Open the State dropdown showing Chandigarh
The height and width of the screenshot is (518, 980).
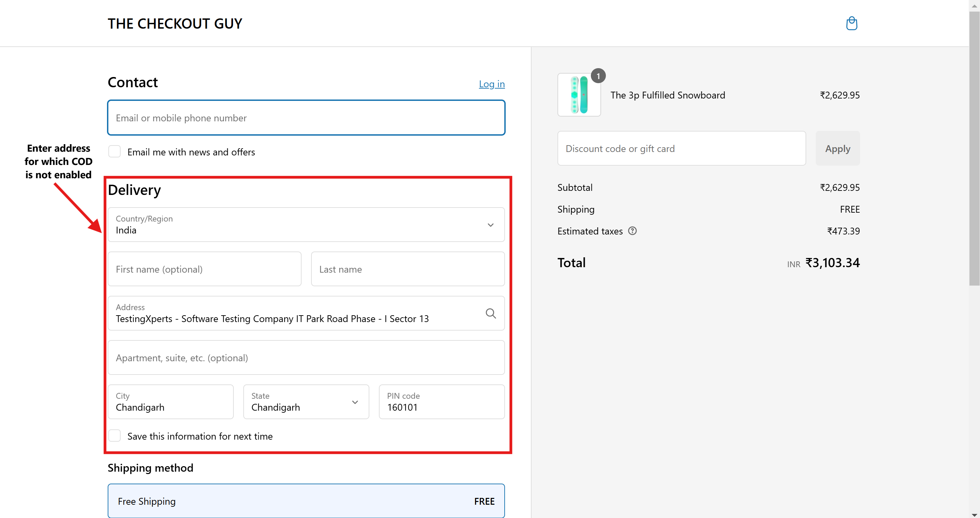[306, 402]
